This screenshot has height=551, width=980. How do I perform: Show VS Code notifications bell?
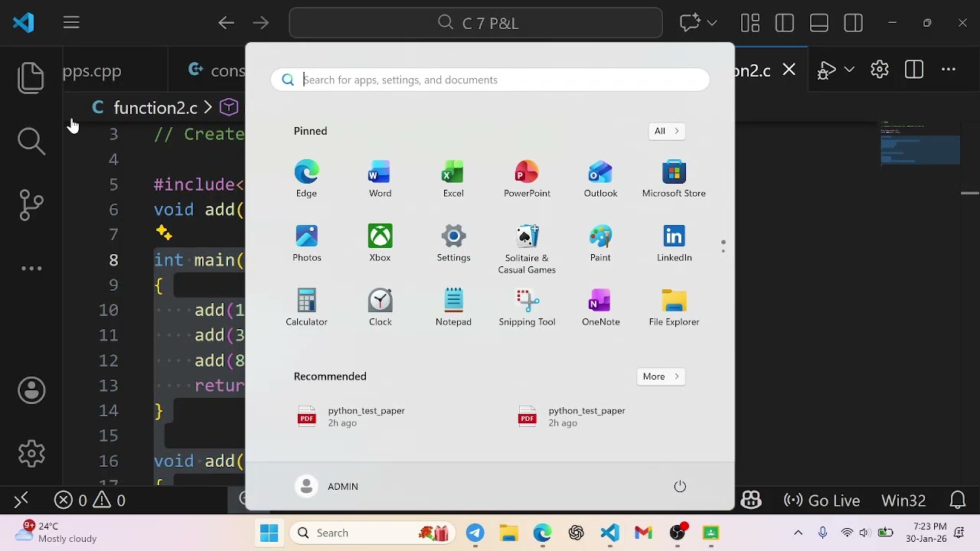tap(958, 500)
